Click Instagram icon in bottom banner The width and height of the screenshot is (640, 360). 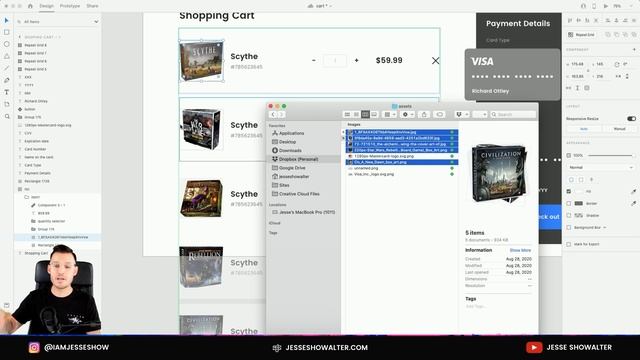(x=34, y=347)
